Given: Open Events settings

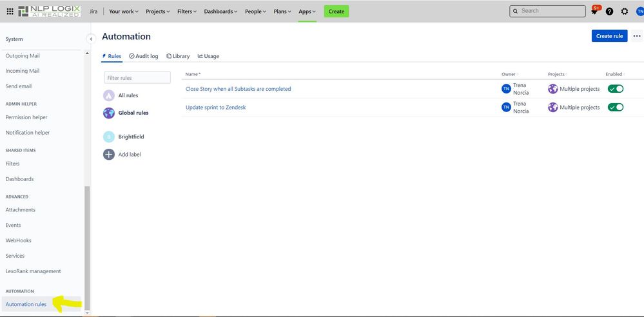Looking at the screenshot, I should (x=13, y=225).
